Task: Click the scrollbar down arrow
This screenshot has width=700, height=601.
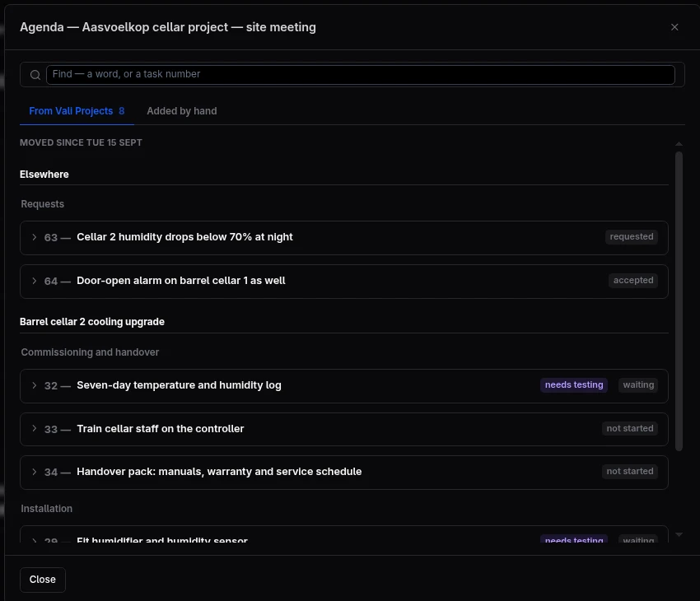Action: [679, 534]
